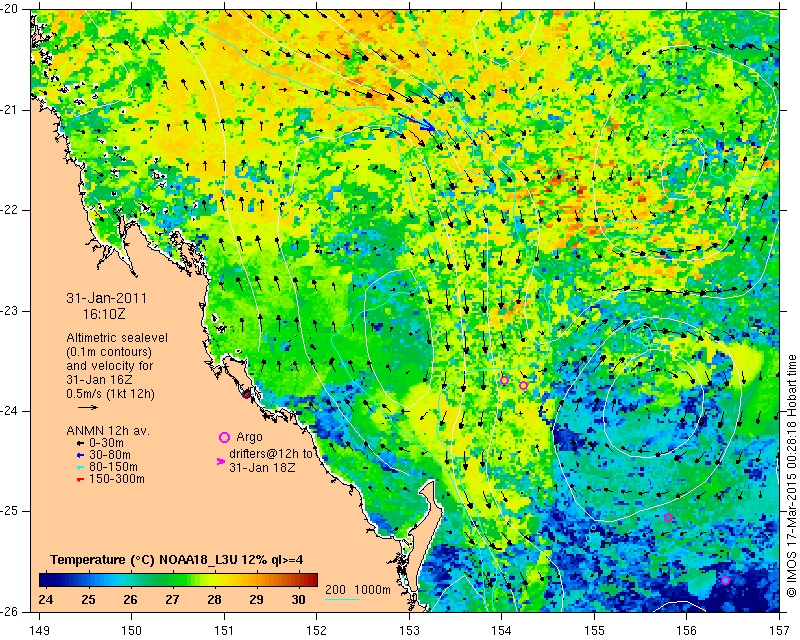Viewport: 800px width, 640px height.
Task: Click the latitude axis label '-21'
Action: point(10,110)
